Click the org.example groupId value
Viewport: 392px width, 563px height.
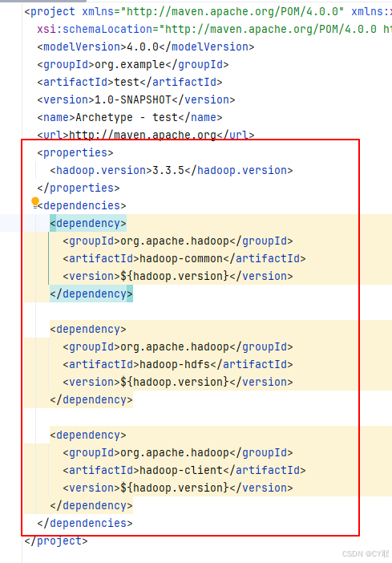[x=130, y=65]
